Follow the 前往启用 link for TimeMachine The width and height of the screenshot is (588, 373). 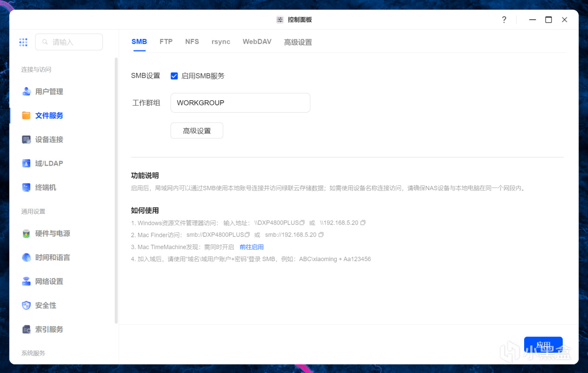pos(252,247)
